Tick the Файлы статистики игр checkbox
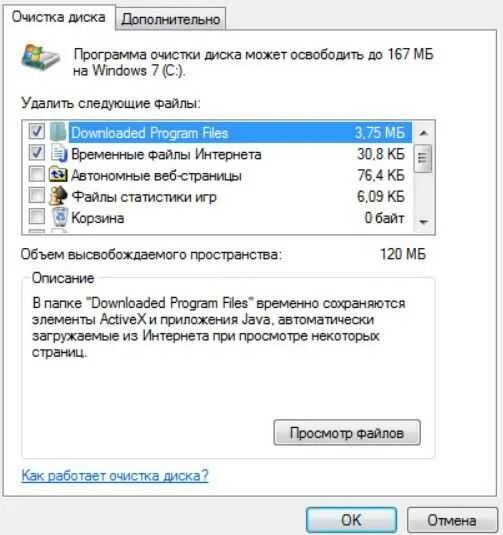This screenshot has width=503, height=535. [37, 196]
